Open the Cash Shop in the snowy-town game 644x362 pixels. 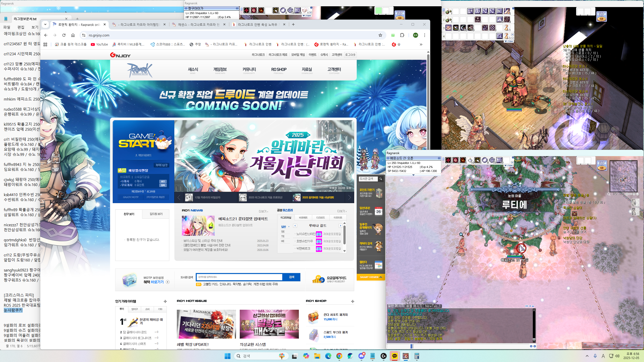click(601, 166)
